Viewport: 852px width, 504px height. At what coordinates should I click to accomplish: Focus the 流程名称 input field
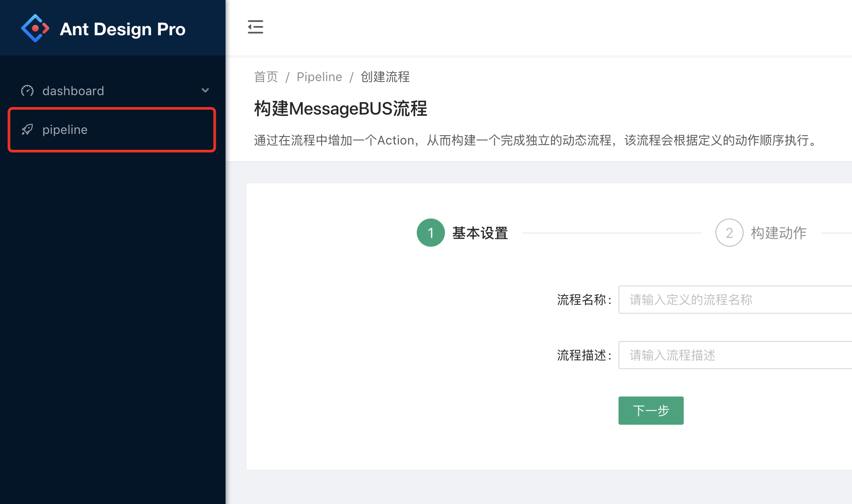pos(735,300)
